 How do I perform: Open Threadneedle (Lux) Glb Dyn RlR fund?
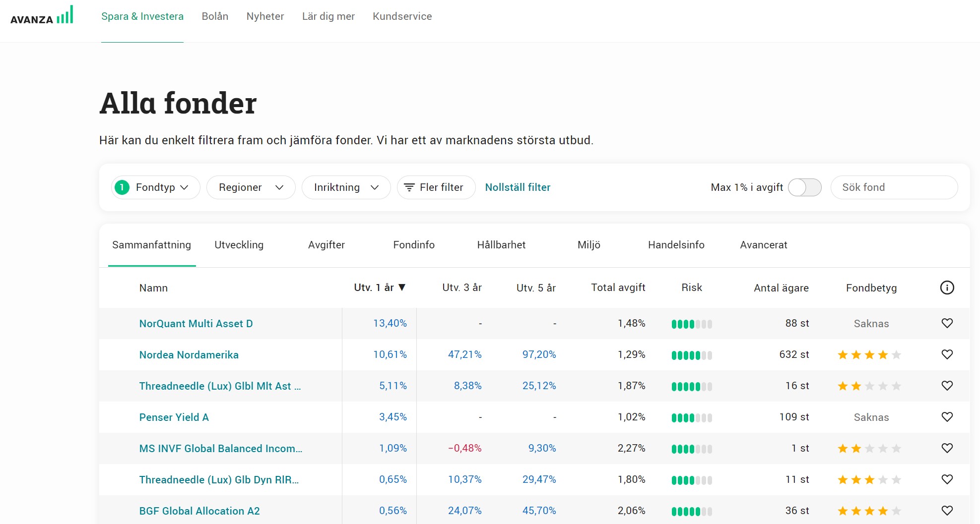(219, 480)
